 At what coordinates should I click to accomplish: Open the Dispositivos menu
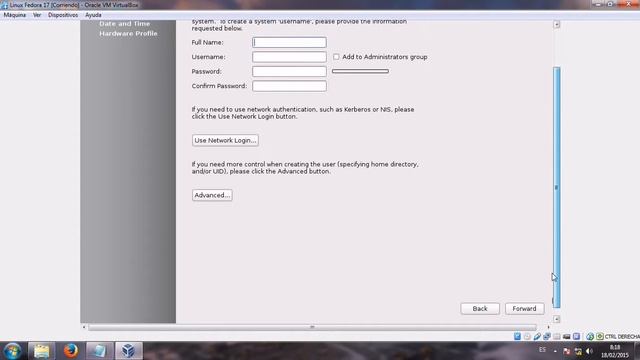pyautogui.click(x=63, y=15)
